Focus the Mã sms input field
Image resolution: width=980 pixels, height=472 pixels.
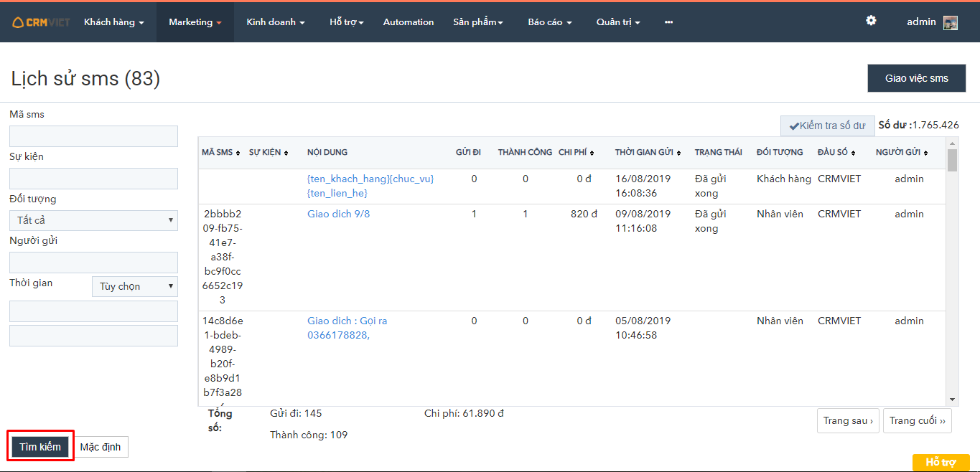[93, 136]
